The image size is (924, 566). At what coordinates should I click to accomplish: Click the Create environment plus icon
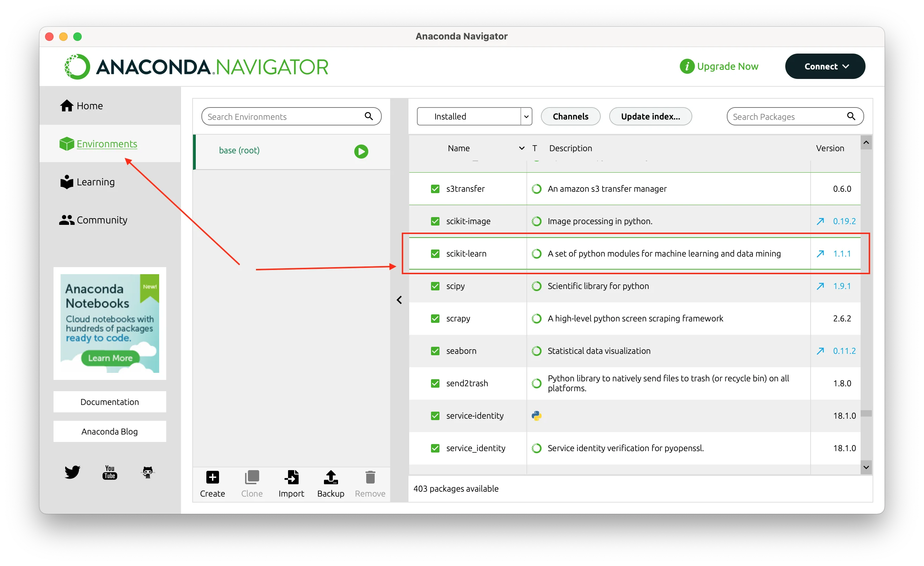tap(212, 478)
